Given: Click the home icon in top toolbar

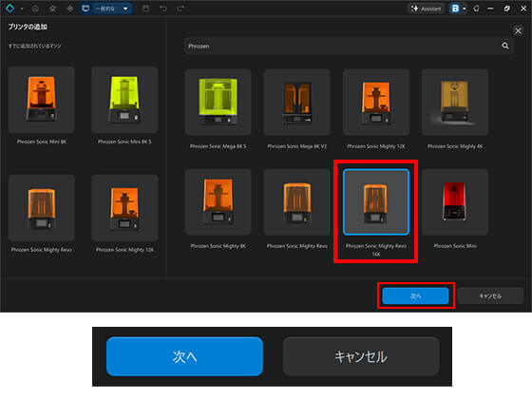Looking at the screenshot, I should click(35, 9).
